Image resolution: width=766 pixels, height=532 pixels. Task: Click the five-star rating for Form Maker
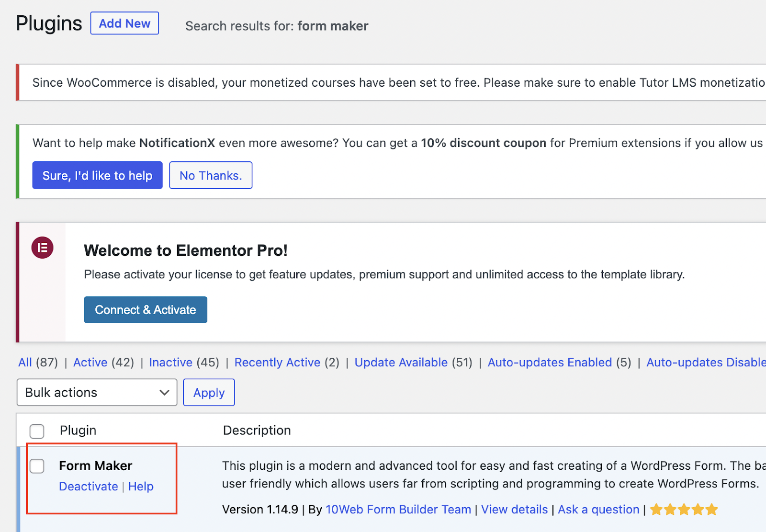684,509
